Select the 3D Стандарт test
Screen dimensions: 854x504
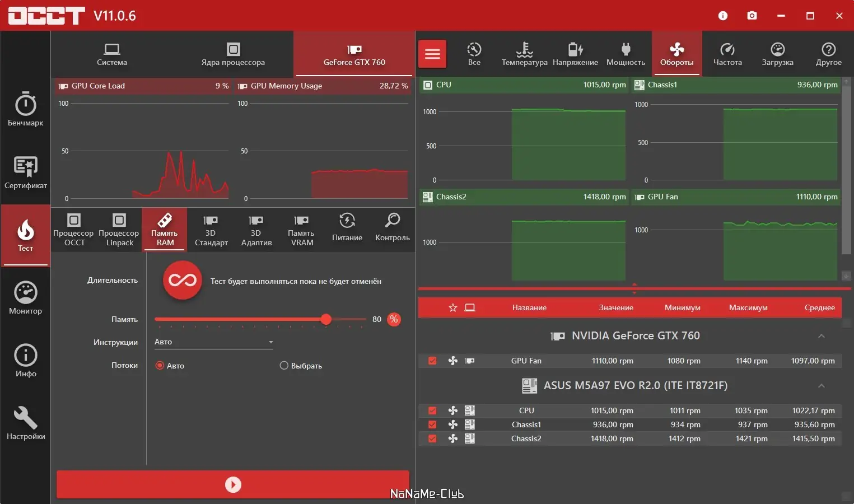(x=211, y=230)
